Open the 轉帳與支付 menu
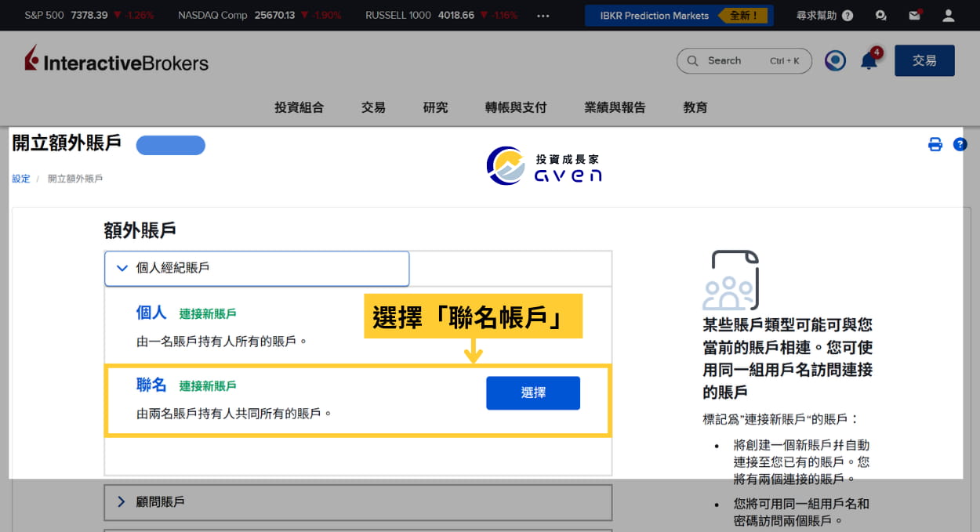 516,107
